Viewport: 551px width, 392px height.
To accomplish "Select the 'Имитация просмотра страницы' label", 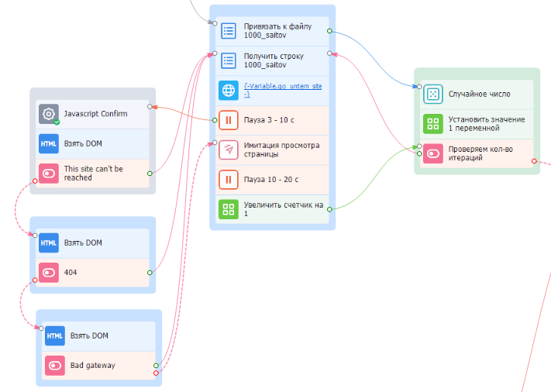I will pyautogui.click(x=282, y=150).
